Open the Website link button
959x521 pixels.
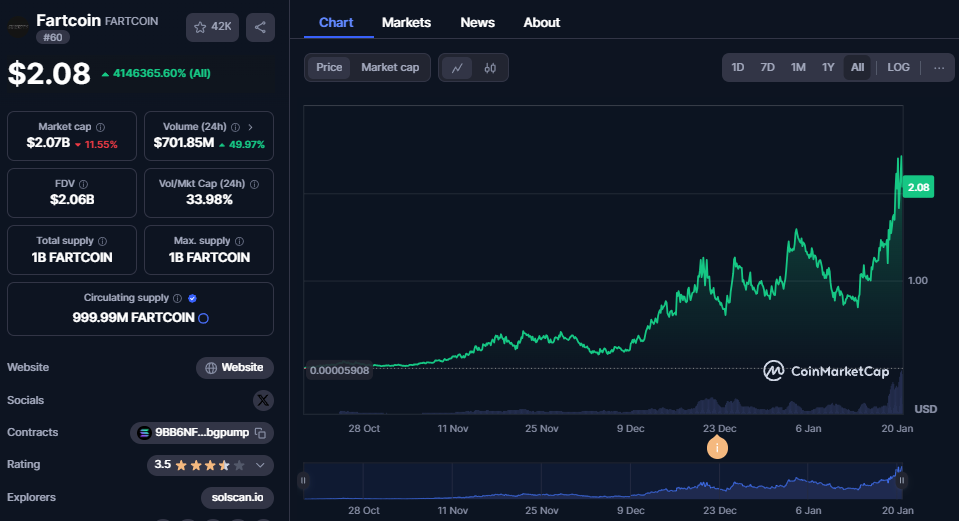(235, 368)
